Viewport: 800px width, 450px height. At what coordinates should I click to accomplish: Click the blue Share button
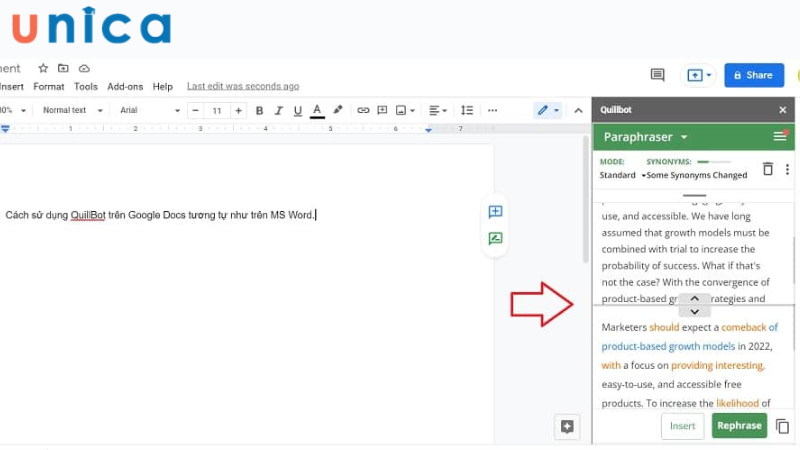tap(754, 75)
